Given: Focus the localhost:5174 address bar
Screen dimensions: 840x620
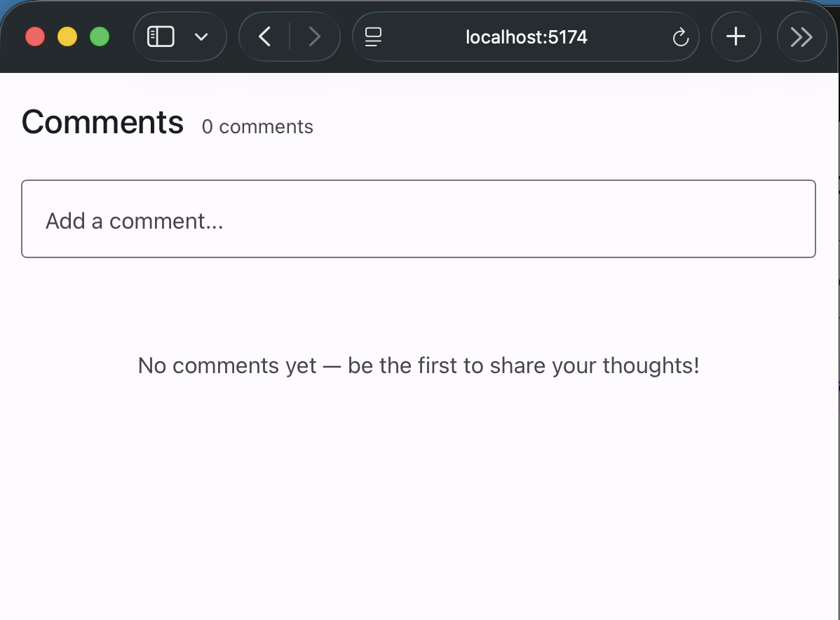Looking at the screenshot, I should [526, 37].
